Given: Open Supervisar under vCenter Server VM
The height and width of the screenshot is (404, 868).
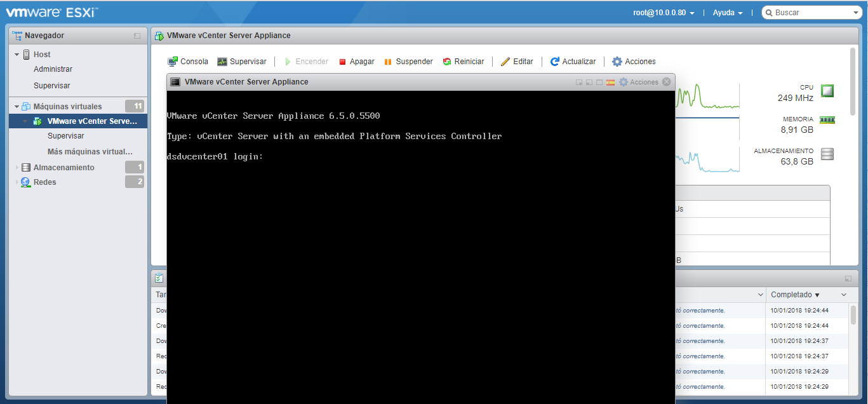Looking at the screenshot, I should pyautogui.click(x=66, y=136).
